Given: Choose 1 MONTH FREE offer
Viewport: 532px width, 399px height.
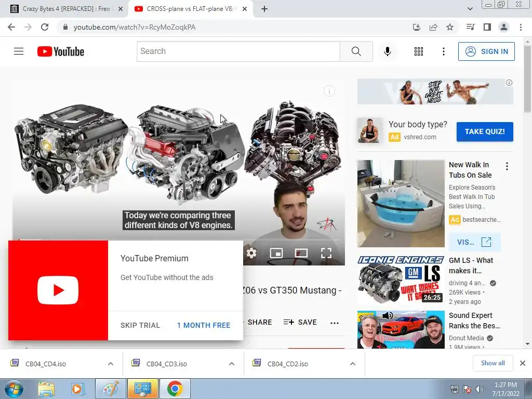Looking at the screenshot, I should pos(204,325).
